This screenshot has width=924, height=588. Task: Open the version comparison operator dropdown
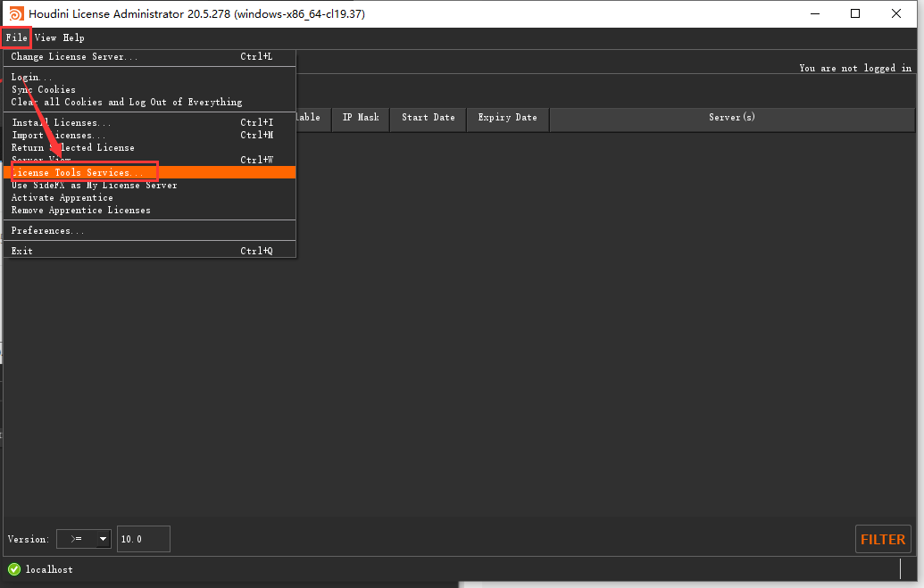(x=84, y=539)
